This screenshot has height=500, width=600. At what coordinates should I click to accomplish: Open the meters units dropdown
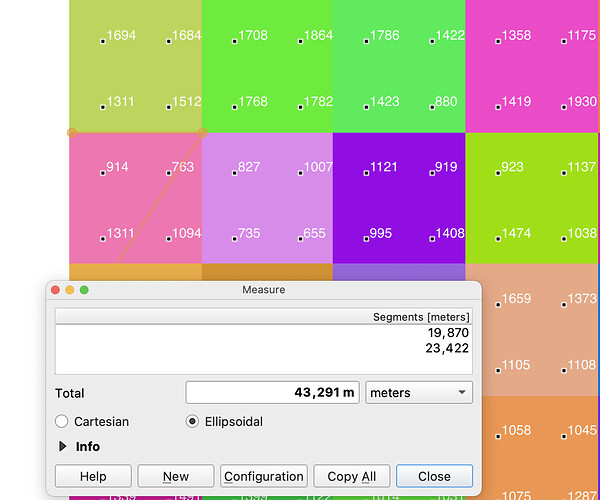point(419,393)
